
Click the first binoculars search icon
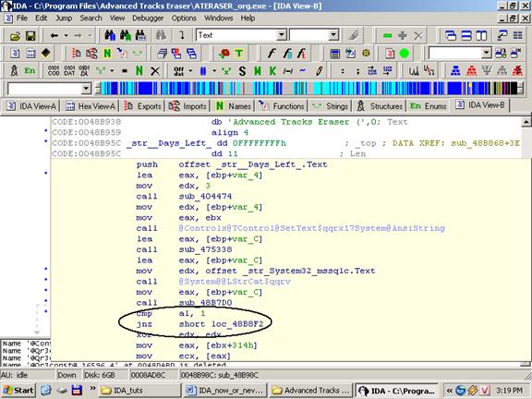(110, 35)
